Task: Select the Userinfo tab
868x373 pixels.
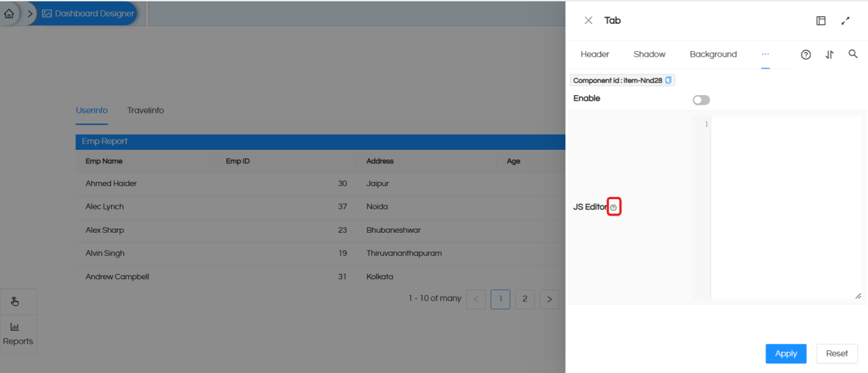Action: 92,110
